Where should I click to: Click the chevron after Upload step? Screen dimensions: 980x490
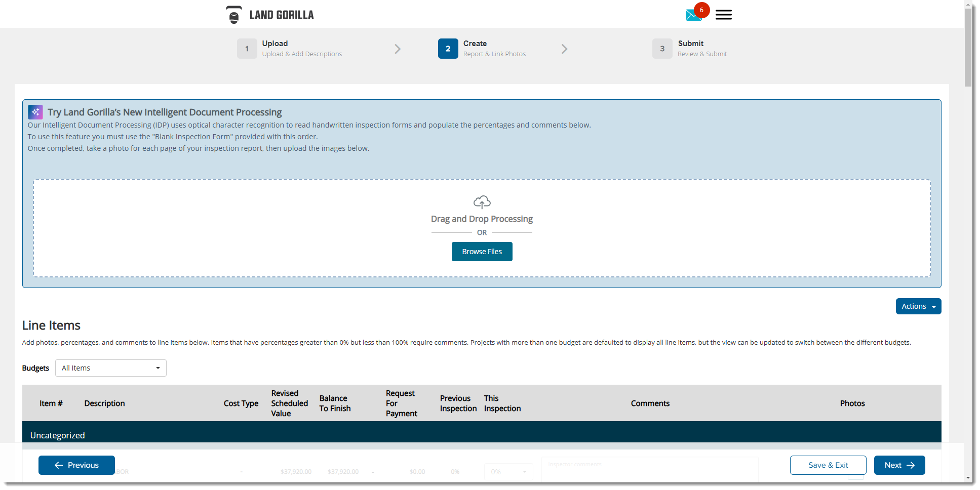click(398, 49)
